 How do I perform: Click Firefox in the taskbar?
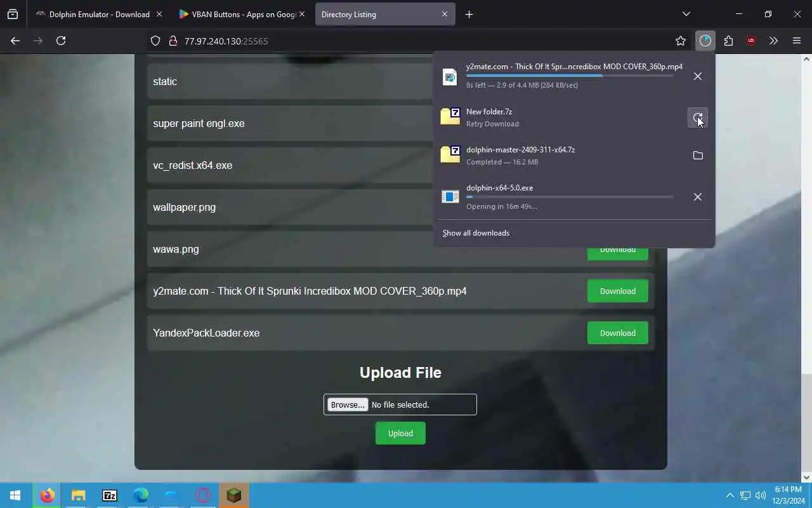coord(47,495)
